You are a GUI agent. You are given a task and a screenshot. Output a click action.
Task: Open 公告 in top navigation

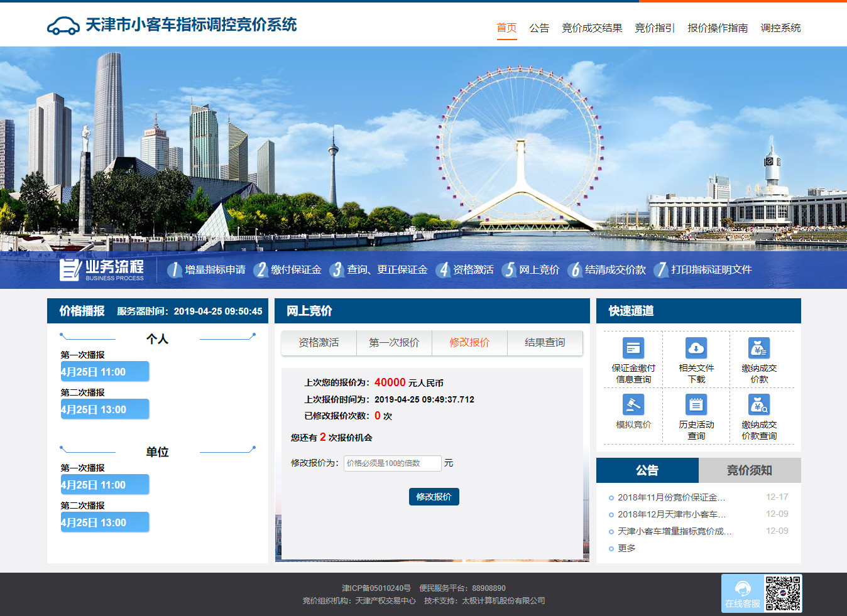[x=539, y=28]
